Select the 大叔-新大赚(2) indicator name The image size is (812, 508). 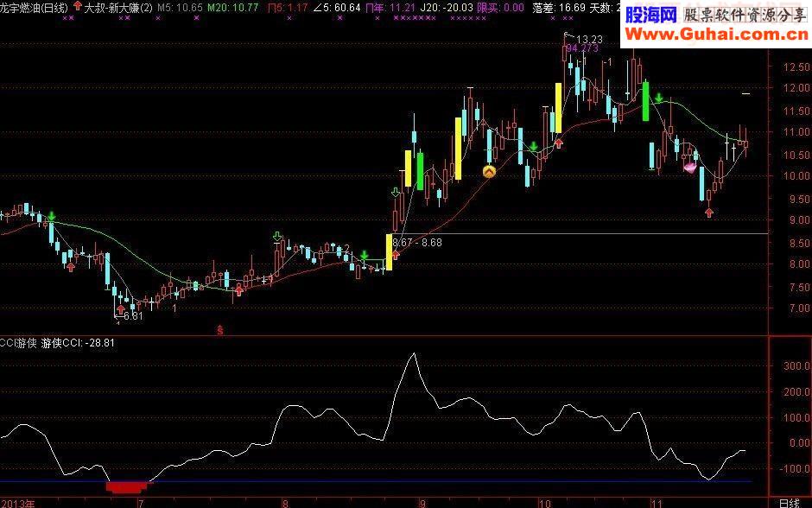(x=118, y=7)
